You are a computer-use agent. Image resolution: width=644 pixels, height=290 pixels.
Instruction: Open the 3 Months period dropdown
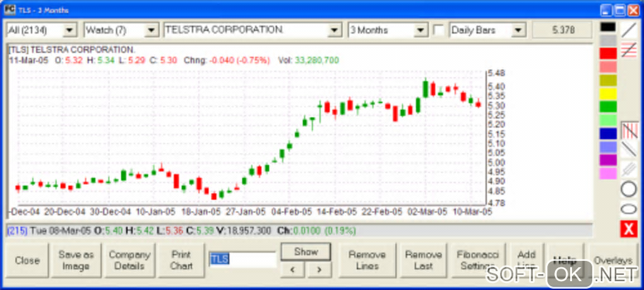(x=421, y=30)
